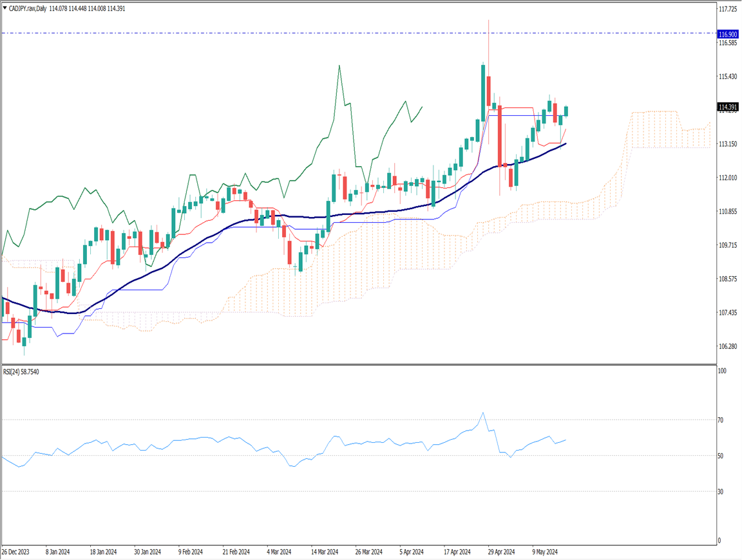
Task: Click the 29 Apr 2024 date label
Action: tap(502, 552)
